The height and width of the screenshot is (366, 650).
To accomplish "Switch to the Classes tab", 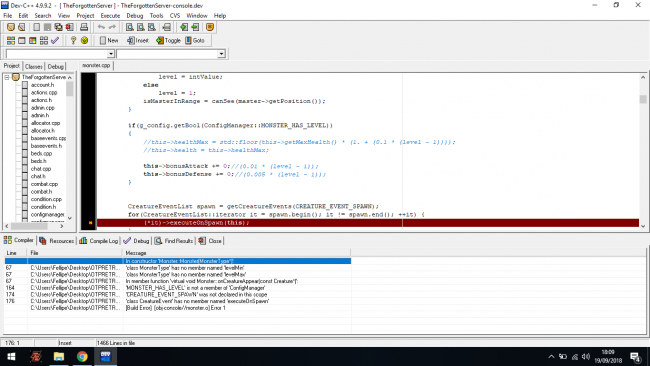I will (34, 66).
